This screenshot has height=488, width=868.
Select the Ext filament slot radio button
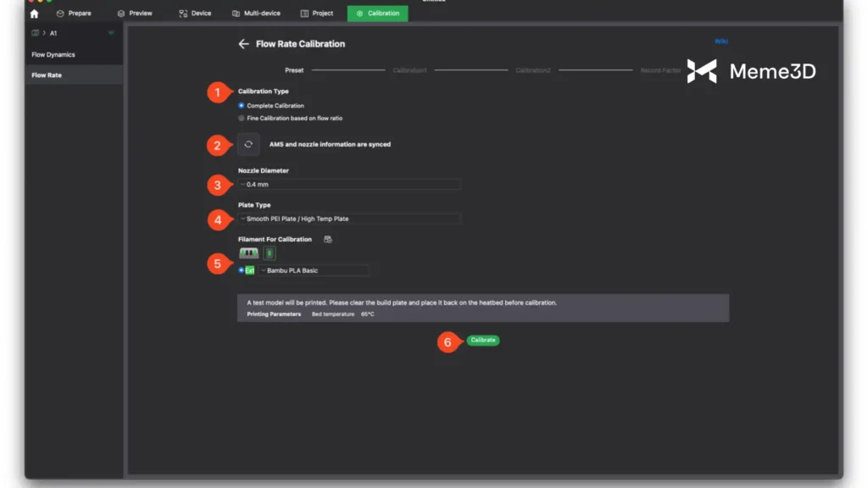coord(242,270)
